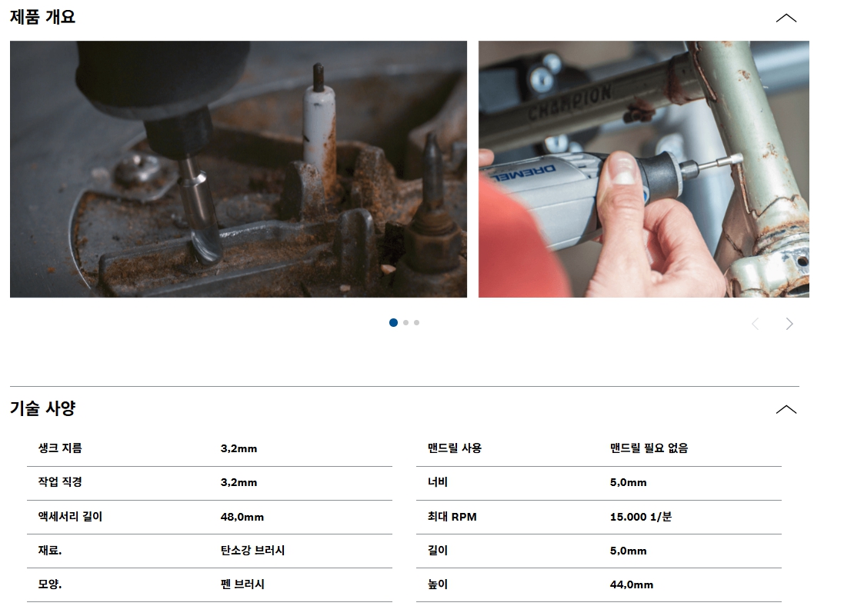
Task: Click the 기술 사양 heading
Action: coord(42,408)
